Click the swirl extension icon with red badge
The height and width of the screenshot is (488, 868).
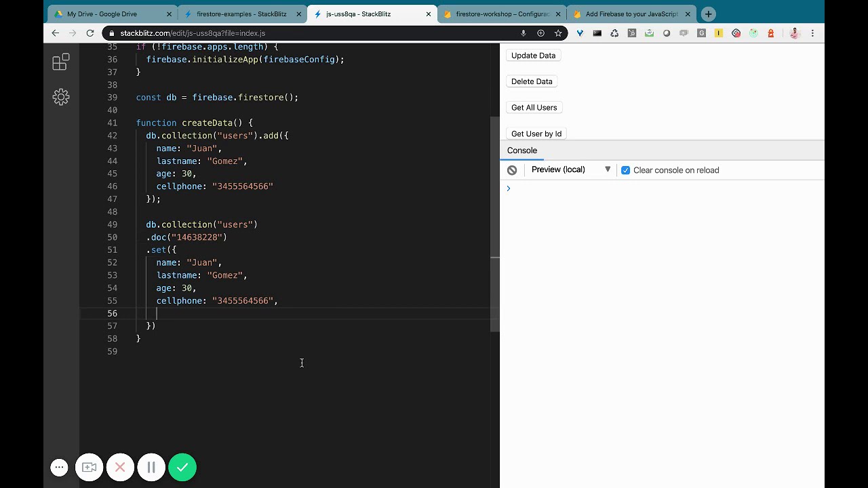point(736,33)
